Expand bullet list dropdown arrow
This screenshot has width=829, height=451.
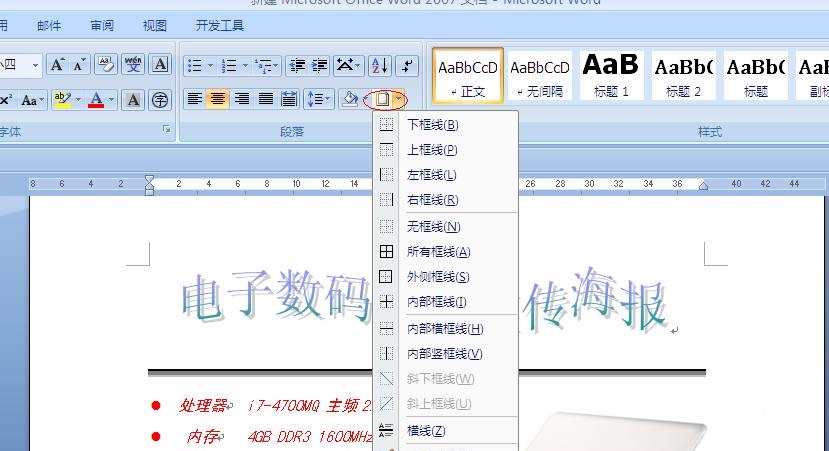tap(210, 66)
